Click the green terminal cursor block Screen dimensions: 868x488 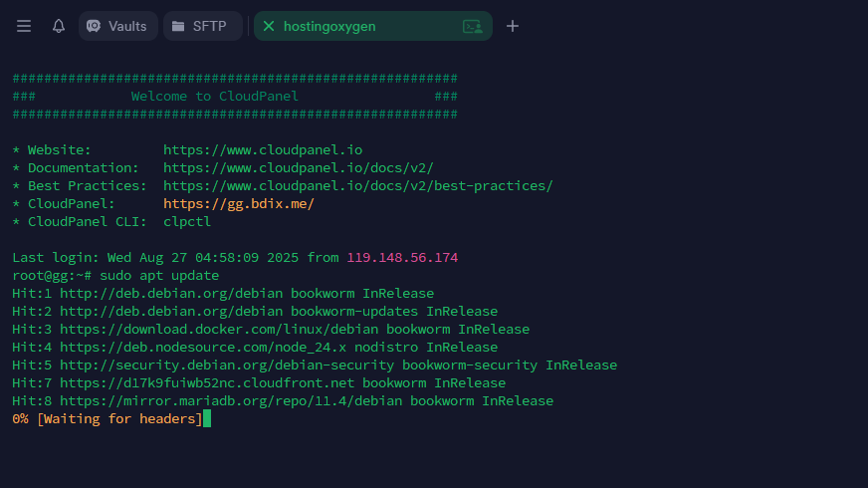[207, 418]
